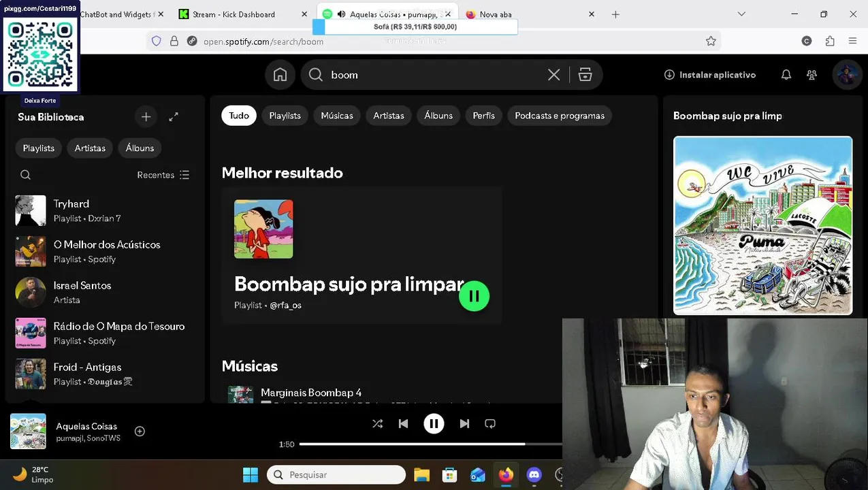Open the Israel Santos artist entry
868x490 pixels.
coord(103,293)
